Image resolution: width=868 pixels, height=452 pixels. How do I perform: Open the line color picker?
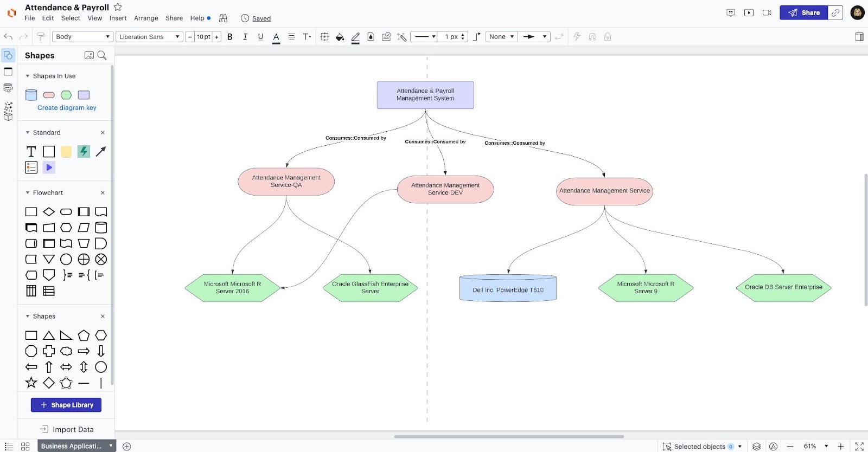click(x=355, y=37)
